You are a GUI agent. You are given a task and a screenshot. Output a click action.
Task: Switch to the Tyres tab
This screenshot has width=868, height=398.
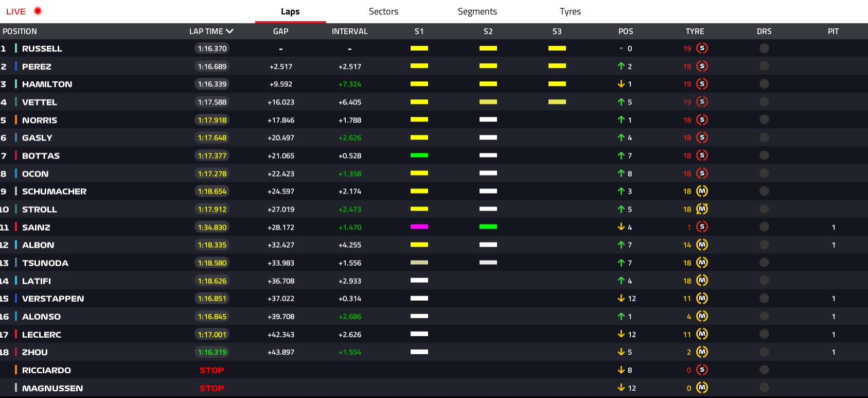(570, 11)
